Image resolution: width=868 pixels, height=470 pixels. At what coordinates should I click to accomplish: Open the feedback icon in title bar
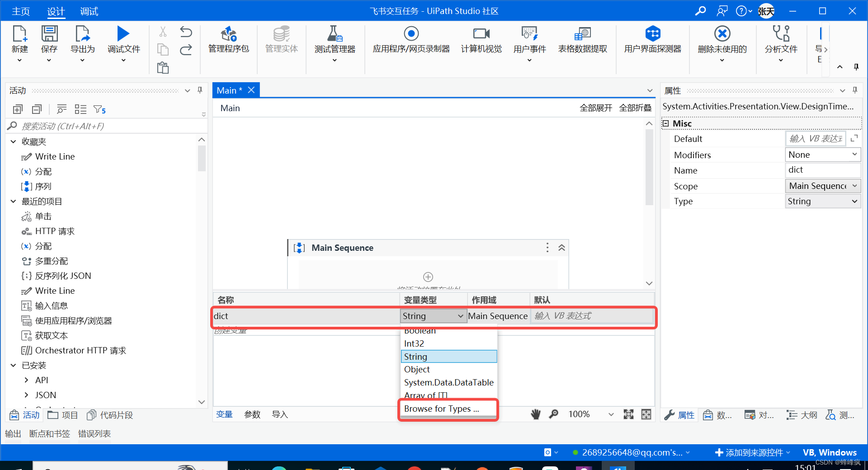pos(722,11)
